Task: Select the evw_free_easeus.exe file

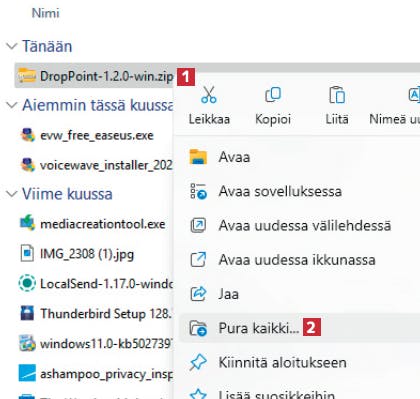Action: (97, 135)
